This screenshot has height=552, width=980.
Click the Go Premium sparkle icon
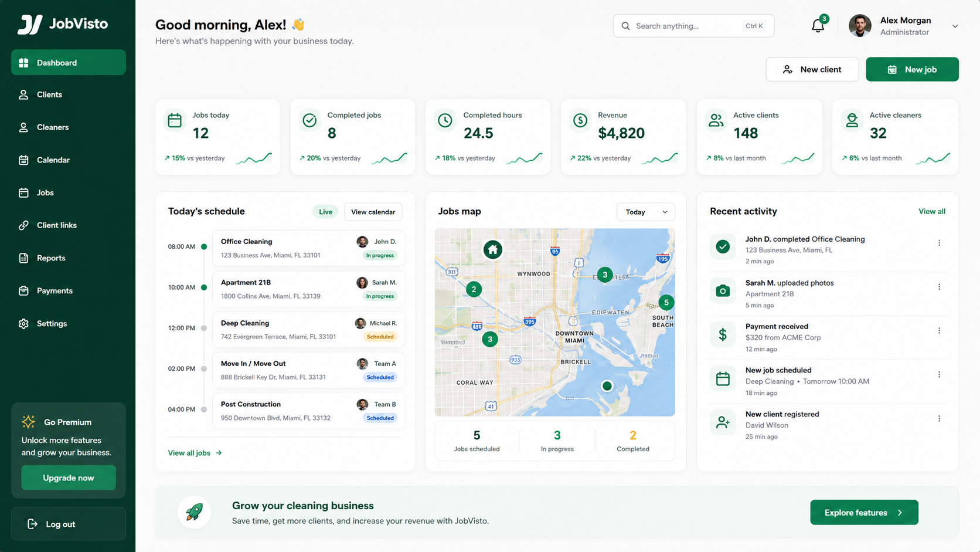click(x=28, y=422)
